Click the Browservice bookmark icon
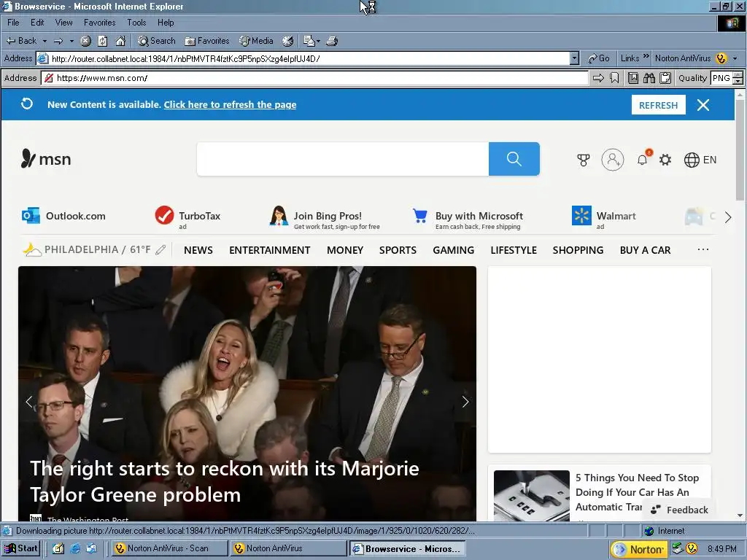The width and height of the screenshot is (747, 560). [614, 78]
